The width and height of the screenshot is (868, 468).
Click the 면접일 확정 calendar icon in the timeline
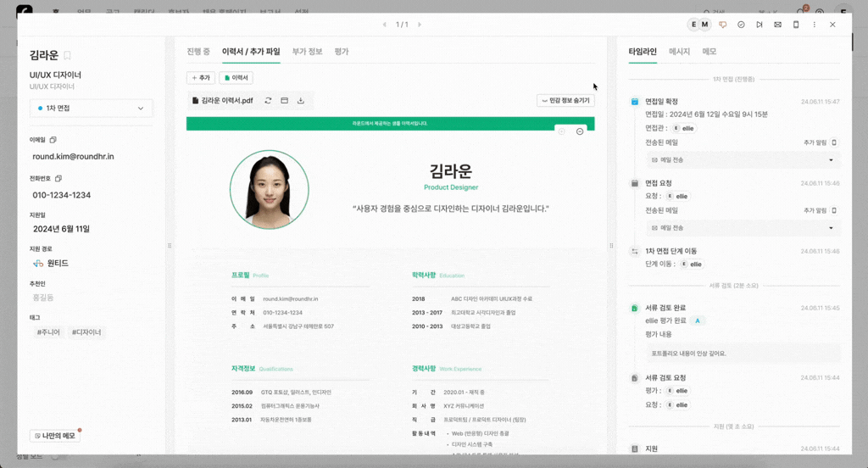point(635,102)
